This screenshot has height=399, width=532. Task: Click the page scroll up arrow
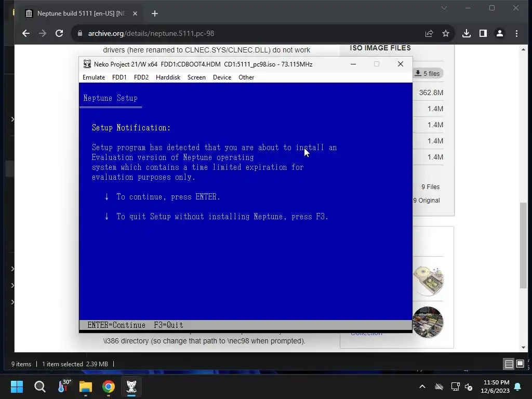523,49
